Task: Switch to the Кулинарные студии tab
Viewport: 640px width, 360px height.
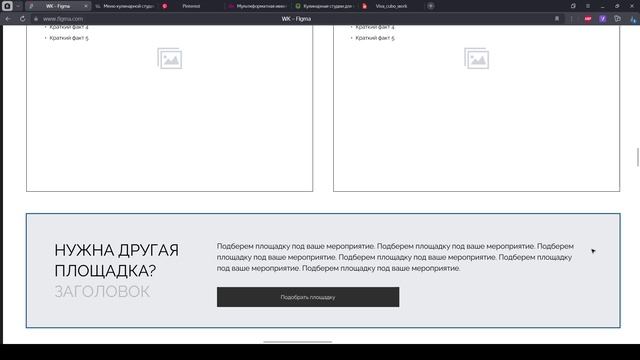Action: coord(324,6)
